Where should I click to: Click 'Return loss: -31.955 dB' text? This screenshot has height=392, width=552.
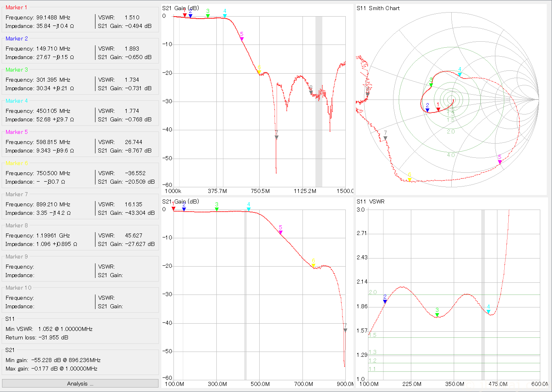(x=37, y=337)
